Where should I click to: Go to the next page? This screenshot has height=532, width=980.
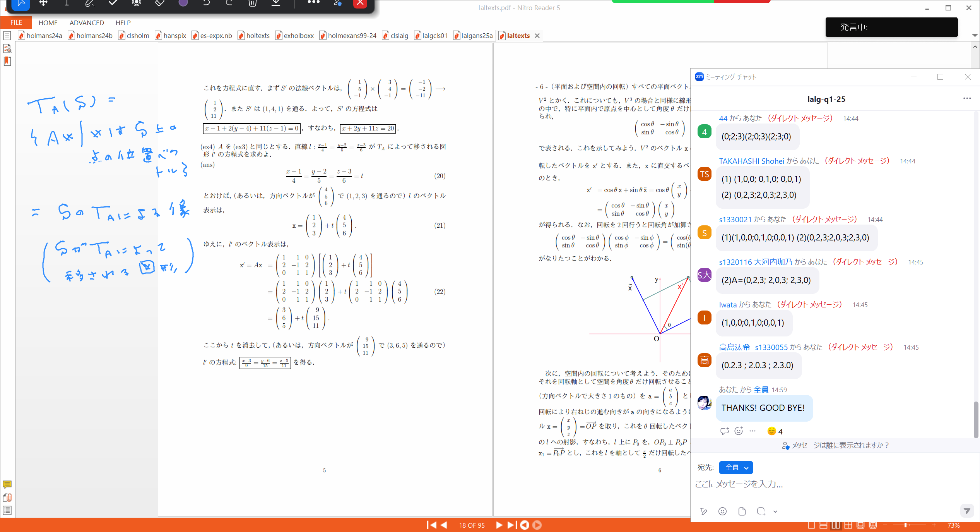pyautogui.click(x=499, y=525)
